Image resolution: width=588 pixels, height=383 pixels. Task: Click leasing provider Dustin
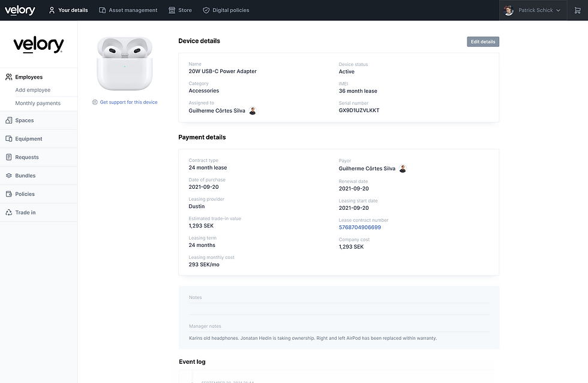(197, 207)
